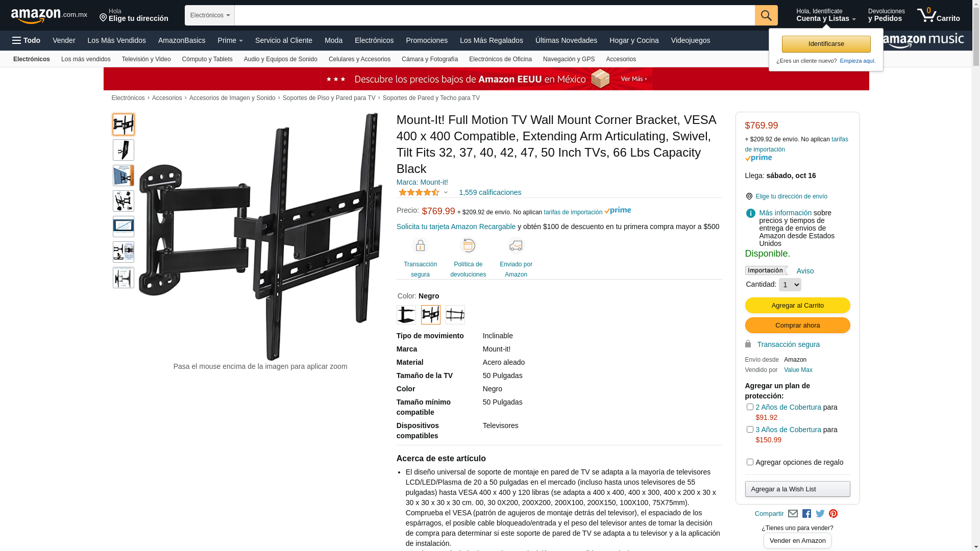Expand the Electrónicos search category dropdown
The image size is (980, 551).
pyautogui.click(x=210, y=15)
